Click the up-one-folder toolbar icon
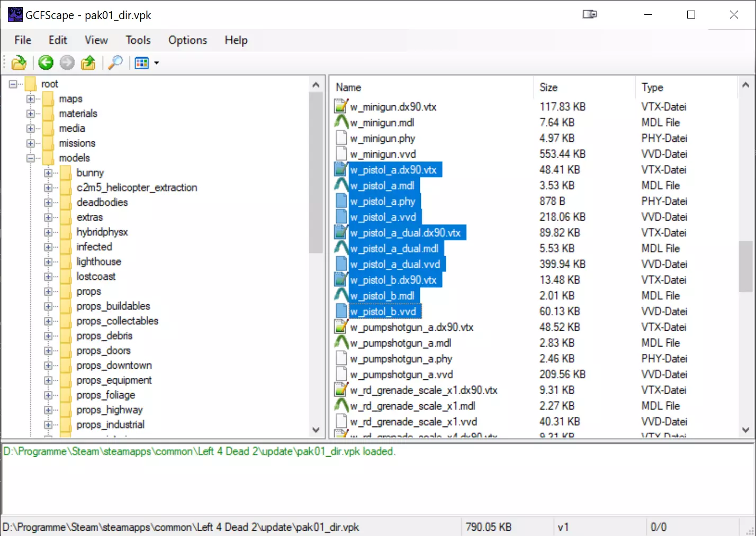756x536 pixels. click(88, 63)
